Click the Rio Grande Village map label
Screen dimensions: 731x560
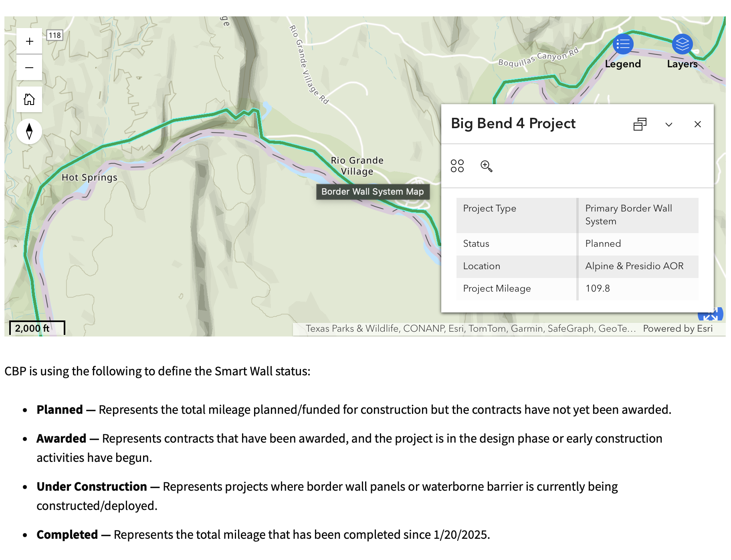tap(357, 166)
